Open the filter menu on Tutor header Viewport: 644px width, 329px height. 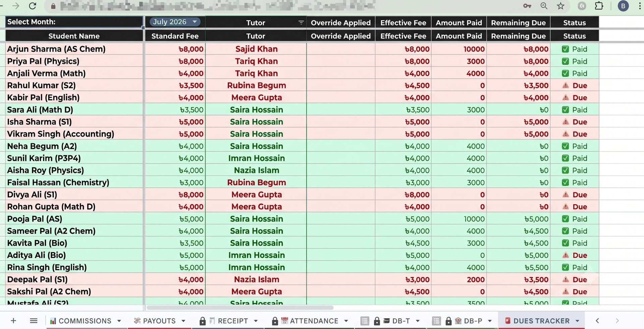301,22
